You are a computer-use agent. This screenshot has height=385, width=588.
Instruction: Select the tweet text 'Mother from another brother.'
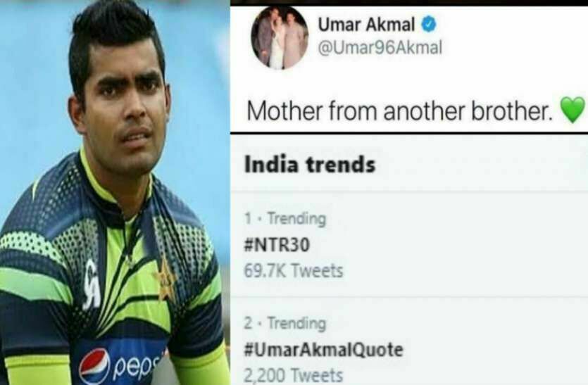pos(400,111)
